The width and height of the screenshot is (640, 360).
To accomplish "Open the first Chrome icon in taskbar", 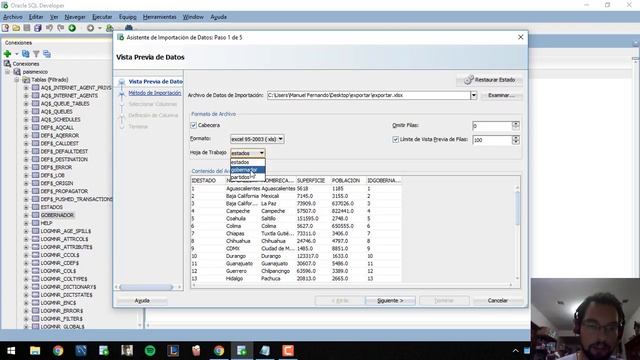I will 58,351.
